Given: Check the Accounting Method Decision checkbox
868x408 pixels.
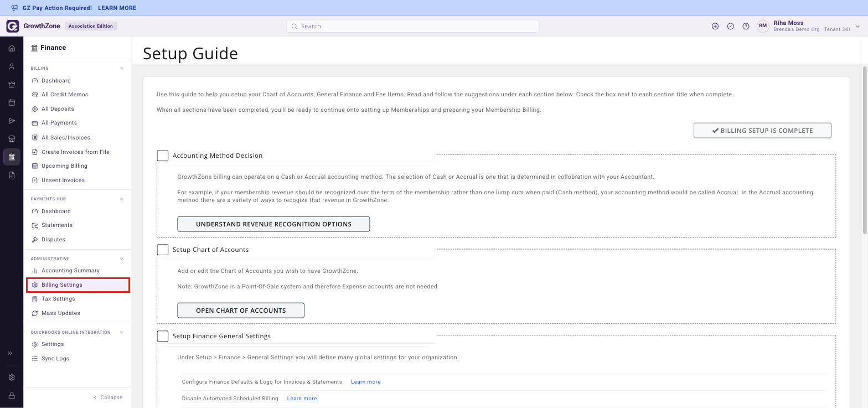Looking at the screenshot, I should [163, 156].
